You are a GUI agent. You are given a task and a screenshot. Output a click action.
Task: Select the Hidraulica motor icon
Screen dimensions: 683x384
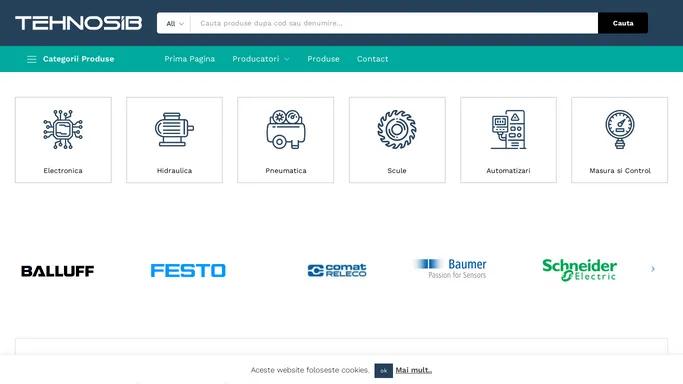[174, 129]
